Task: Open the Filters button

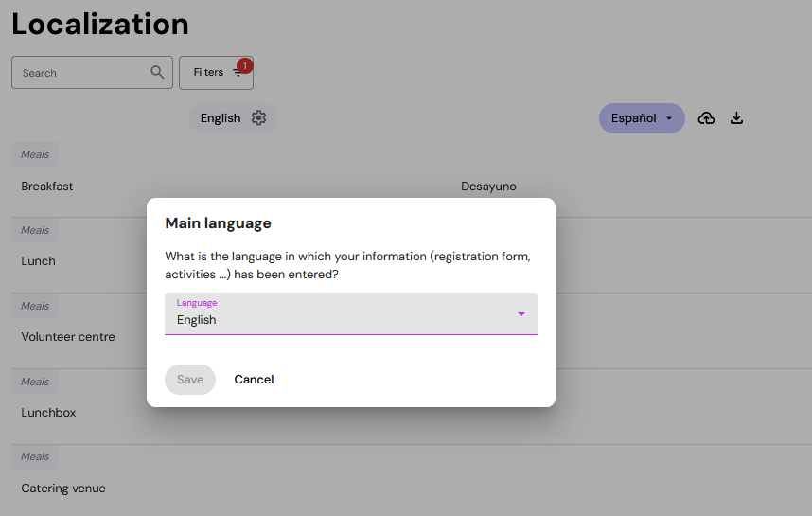Action: point(216,73)
